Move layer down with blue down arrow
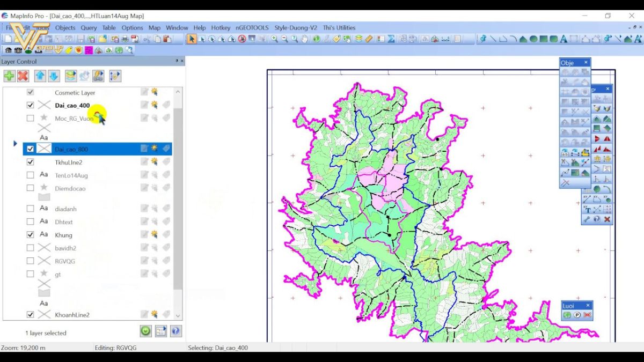 click(53, 76)
